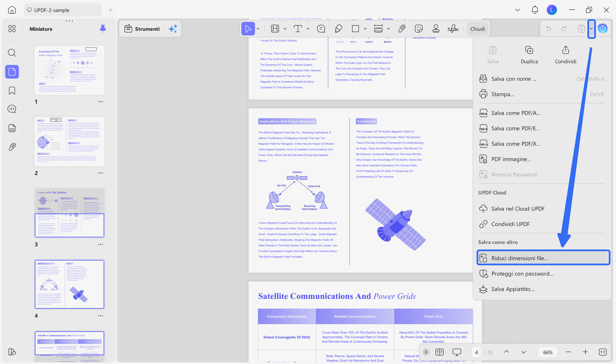Go to the next page arrow
The image size is (616, 364).
(523, 352)
